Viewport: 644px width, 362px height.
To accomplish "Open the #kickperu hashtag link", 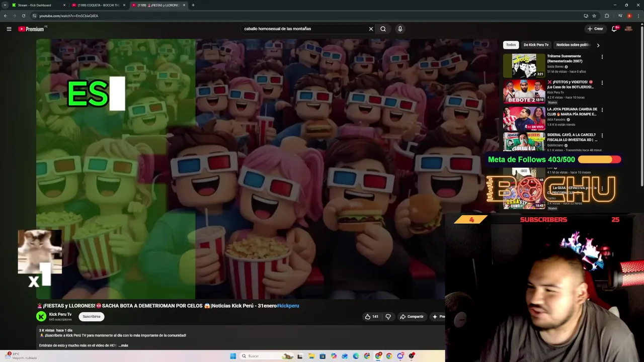I will (288, 306).
